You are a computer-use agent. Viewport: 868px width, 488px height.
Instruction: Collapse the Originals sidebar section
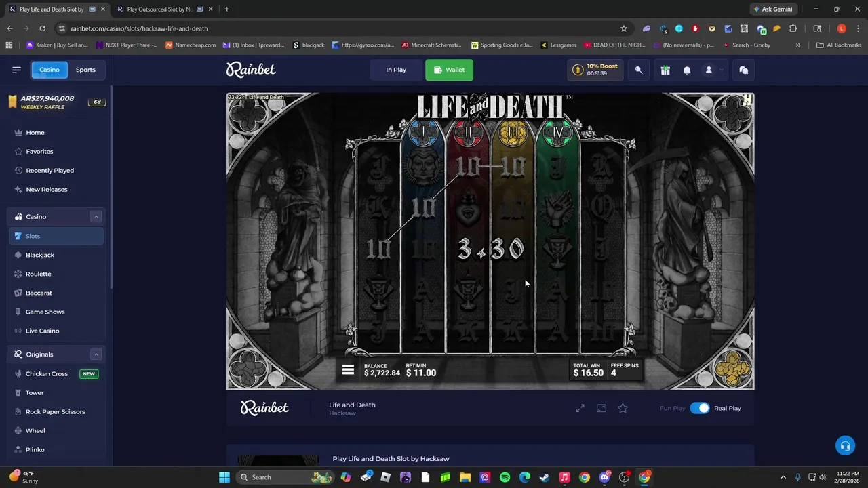click(x=96, y=354)
